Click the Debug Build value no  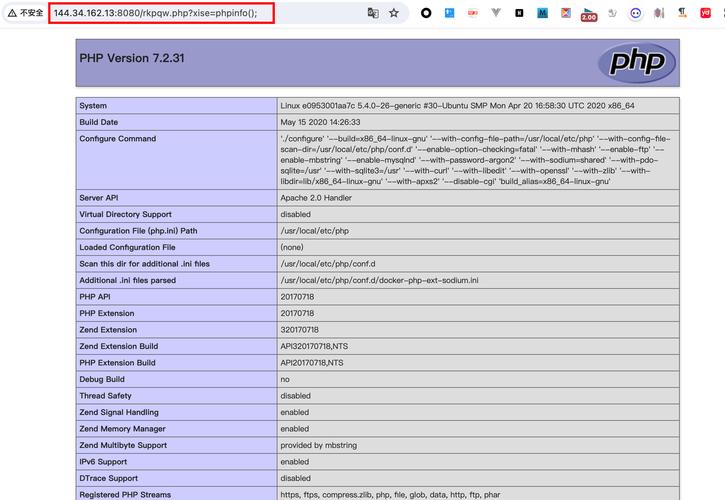tap(285, 379)
